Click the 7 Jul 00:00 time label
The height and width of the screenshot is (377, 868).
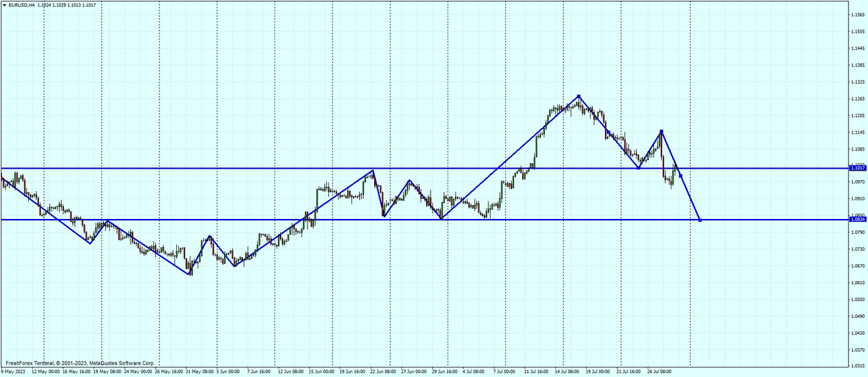click(504, 372)
